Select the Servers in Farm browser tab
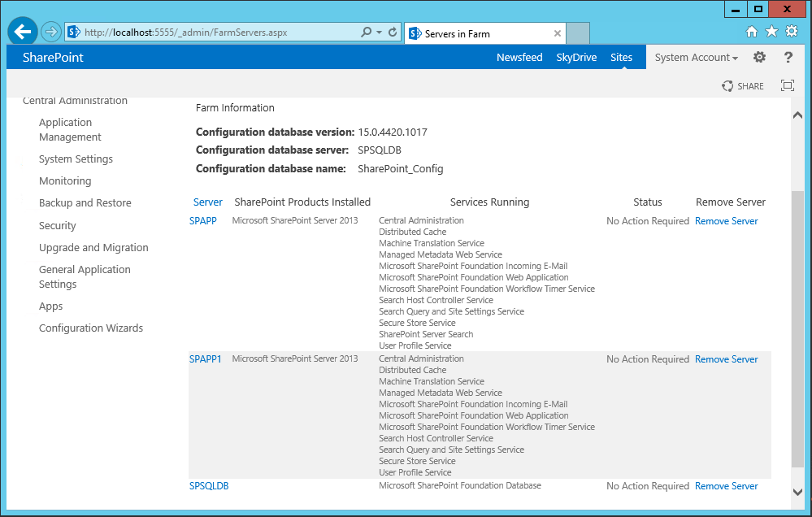The image size is (812, 517). (x=485, y=33)
